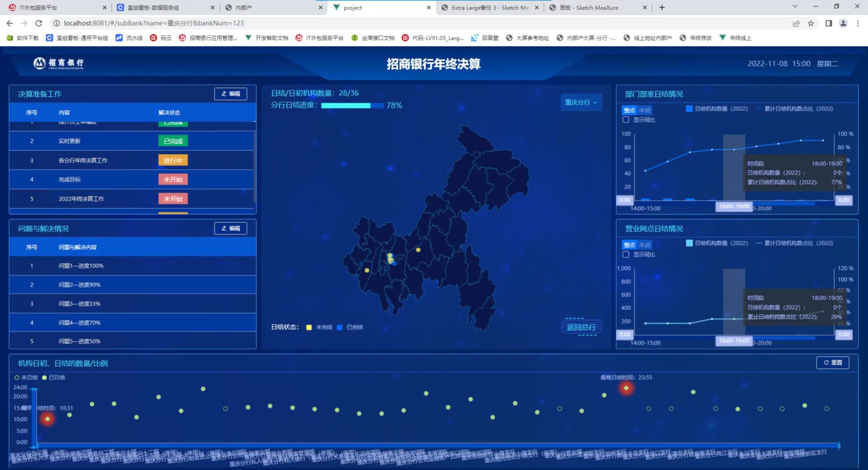Click the site info icon beside the URL
This screenshot has width=868, height=470.
56,23
